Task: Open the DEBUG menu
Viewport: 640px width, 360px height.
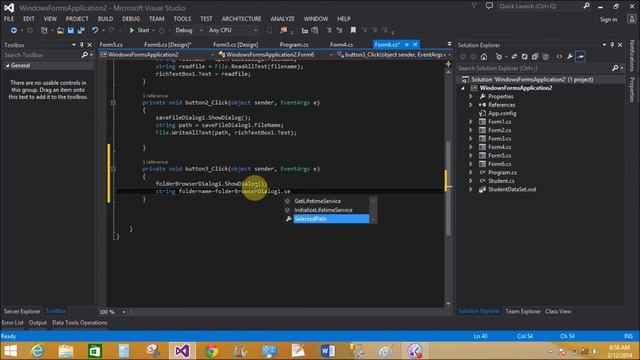Action: [131, 19]
